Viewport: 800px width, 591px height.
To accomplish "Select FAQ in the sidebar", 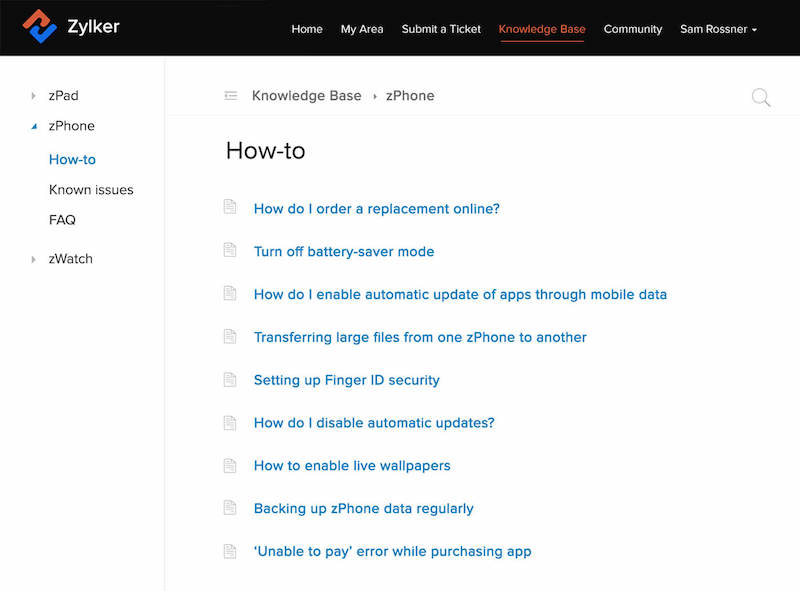I will click(61, 219).
